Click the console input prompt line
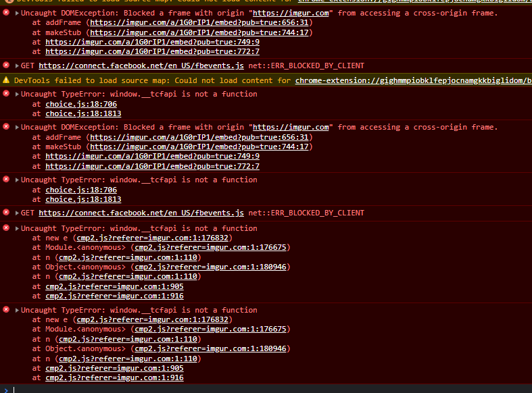The height and width of the screenshot is (393, 532). pos(266,389)
